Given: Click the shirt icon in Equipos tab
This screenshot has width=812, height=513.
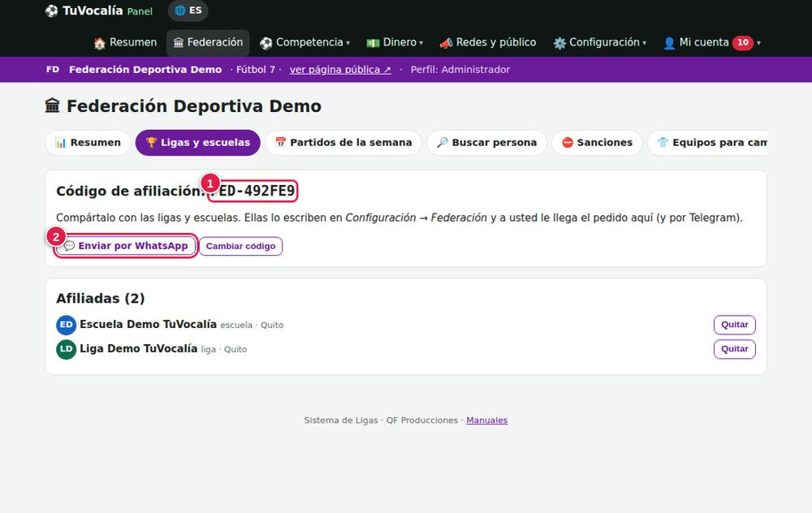Looking at the screenshot, I should point(663,142).
